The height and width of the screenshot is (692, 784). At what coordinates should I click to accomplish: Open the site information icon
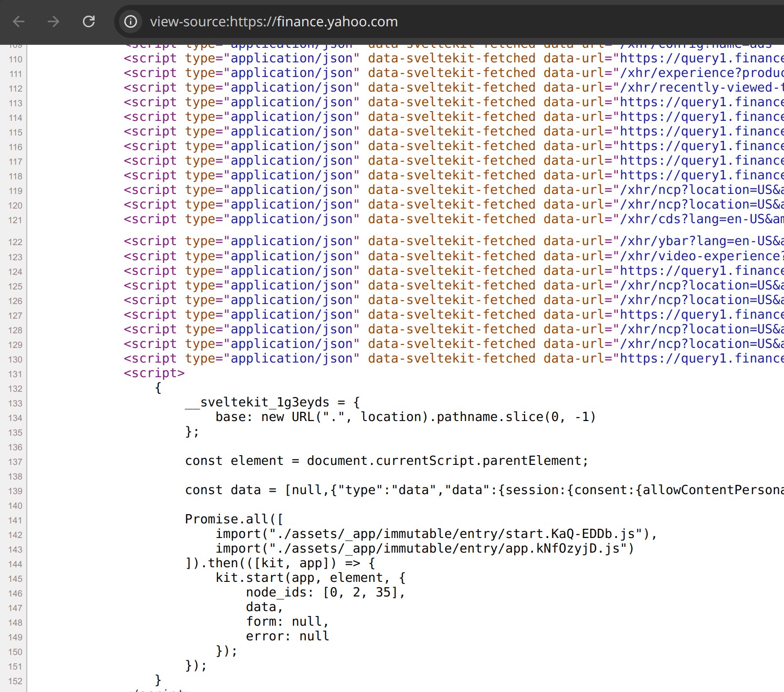[x=131, y=21]
